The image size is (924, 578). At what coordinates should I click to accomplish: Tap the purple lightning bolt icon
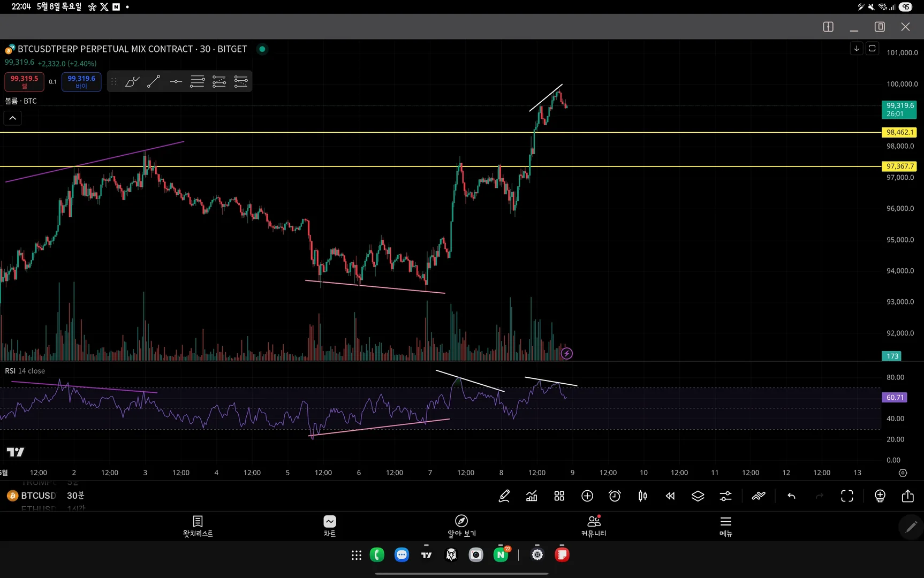(566, 353)
